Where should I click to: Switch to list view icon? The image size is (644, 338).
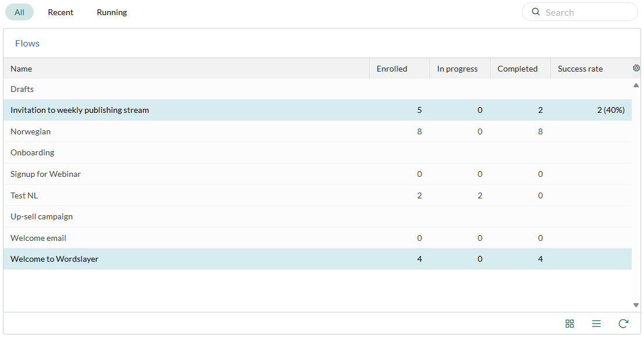596,323
